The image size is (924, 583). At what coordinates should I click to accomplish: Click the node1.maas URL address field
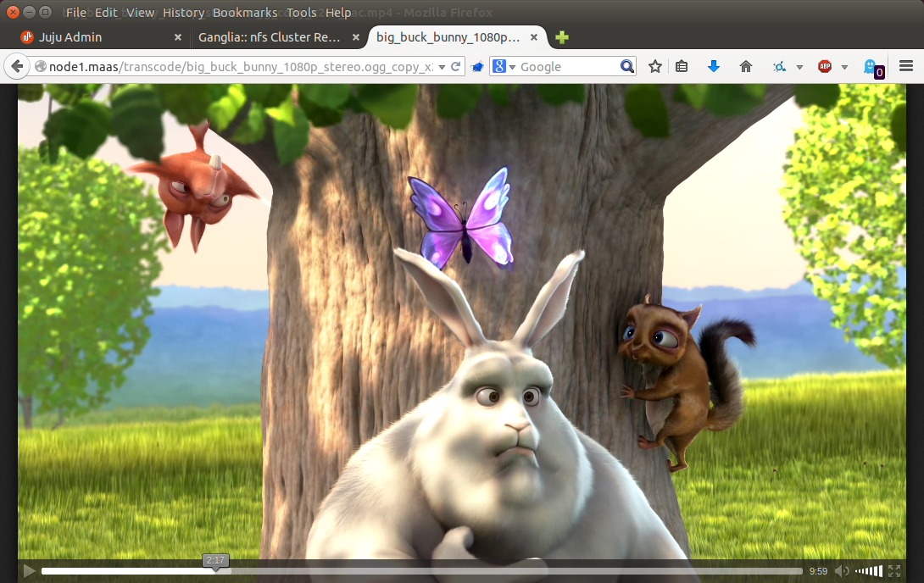click(242, 67)
